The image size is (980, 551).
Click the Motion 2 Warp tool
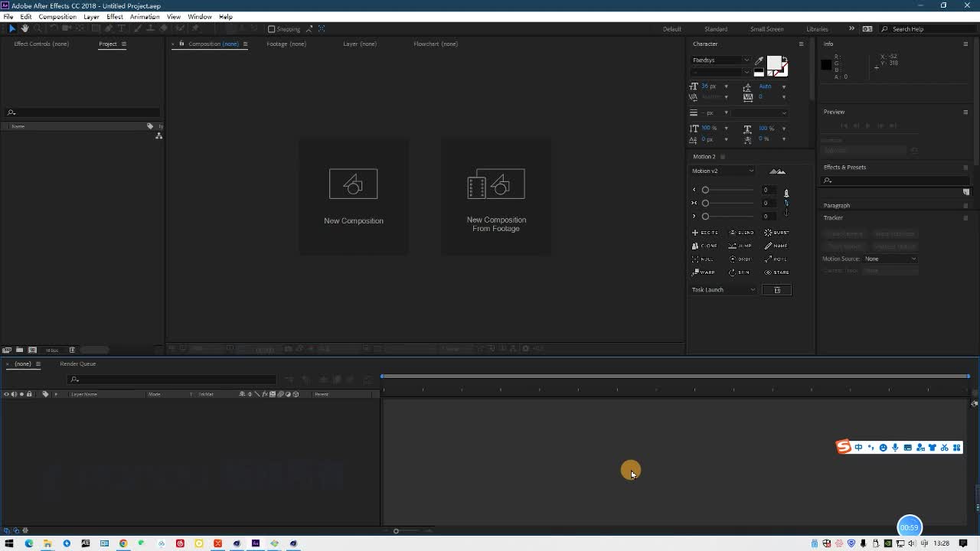click(x=704, y=272)
